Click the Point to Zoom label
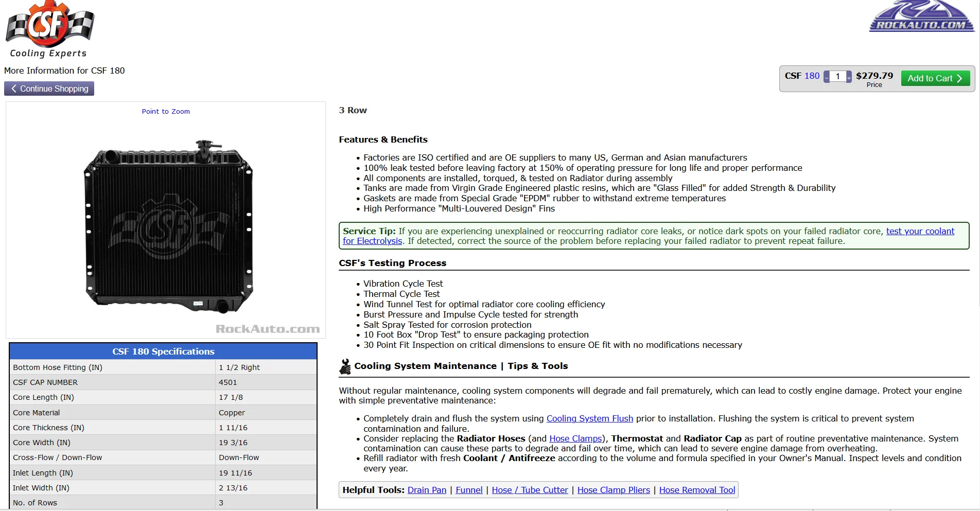Viewport: 980px width, 511px height. [166, 112]
